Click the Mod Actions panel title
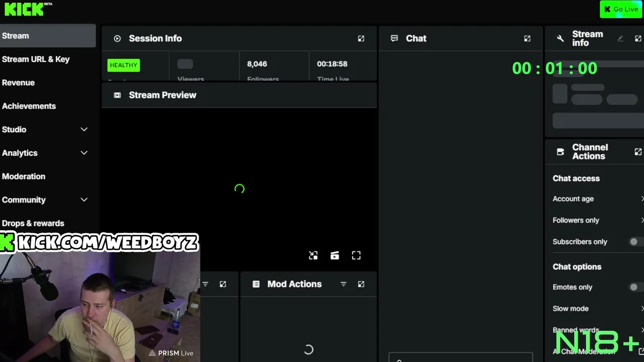 [294, 284]
